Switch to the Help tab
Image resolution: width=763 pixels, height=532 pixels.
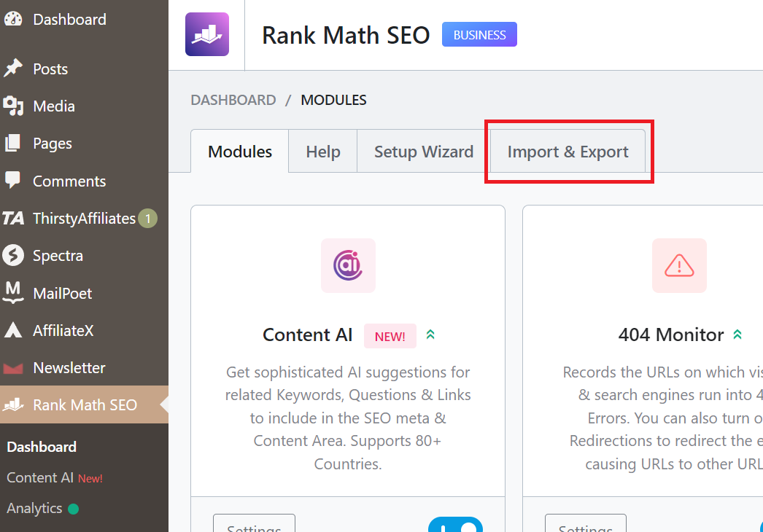(322, 151)
